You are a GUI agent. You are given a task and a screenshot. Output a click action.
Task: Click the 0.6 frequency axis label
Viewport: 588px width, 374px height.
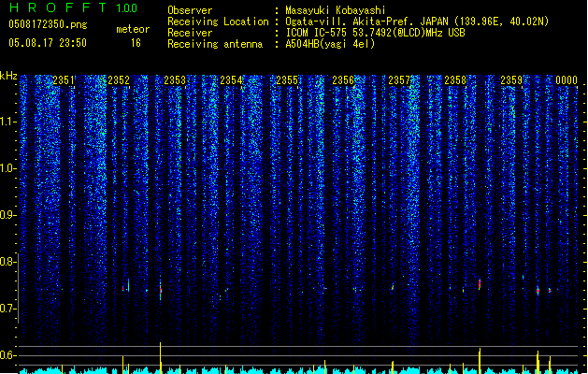click(7, 355)
